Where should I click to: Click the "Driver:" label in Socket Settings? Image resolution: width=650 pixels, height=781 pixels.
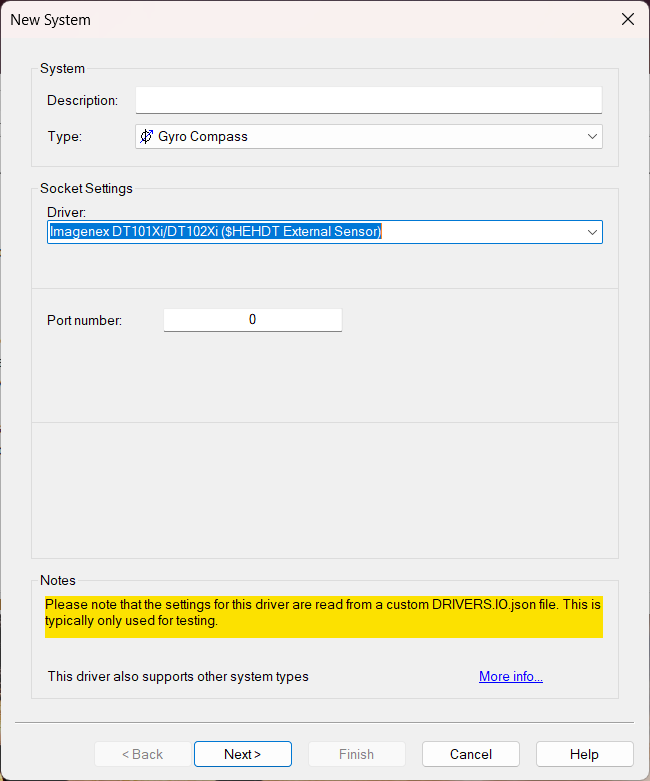(67, 212)
